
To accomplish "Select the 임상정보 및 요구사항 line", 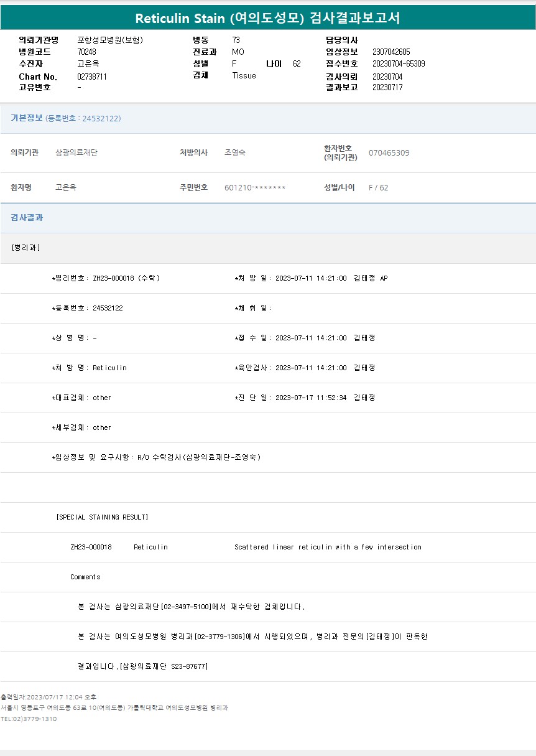I will (156, 457).
